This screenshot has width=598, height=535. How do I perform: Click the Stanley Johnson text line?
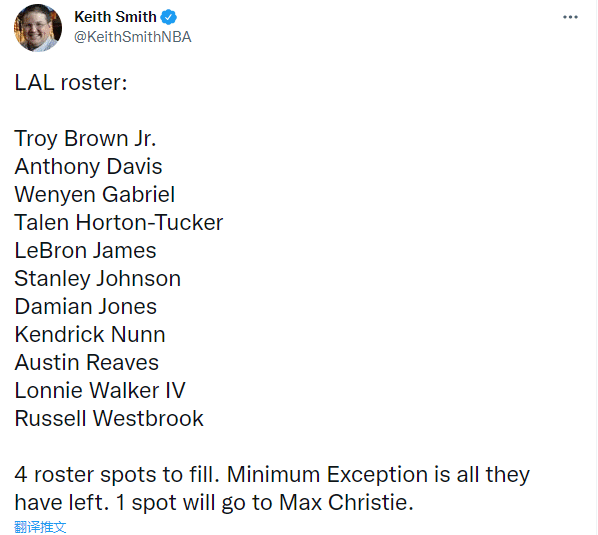98,279
